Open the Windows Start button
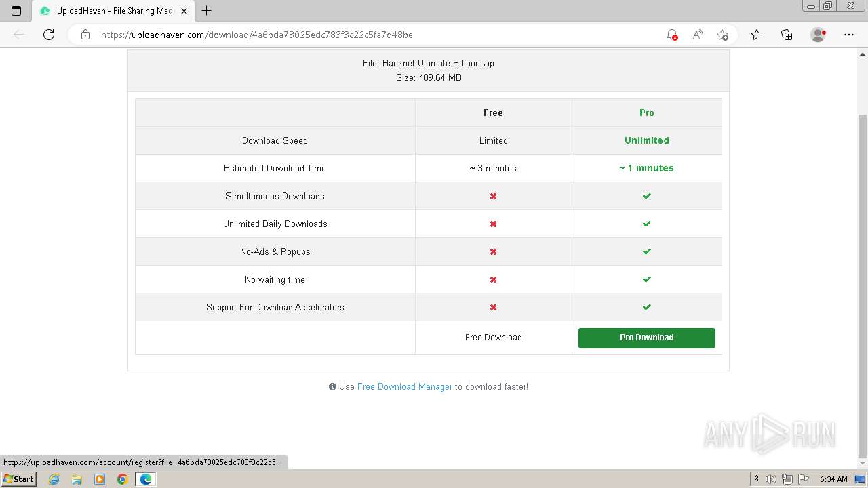Image resolution: width=868 pixels, height=488 pixels. point(19,479)
